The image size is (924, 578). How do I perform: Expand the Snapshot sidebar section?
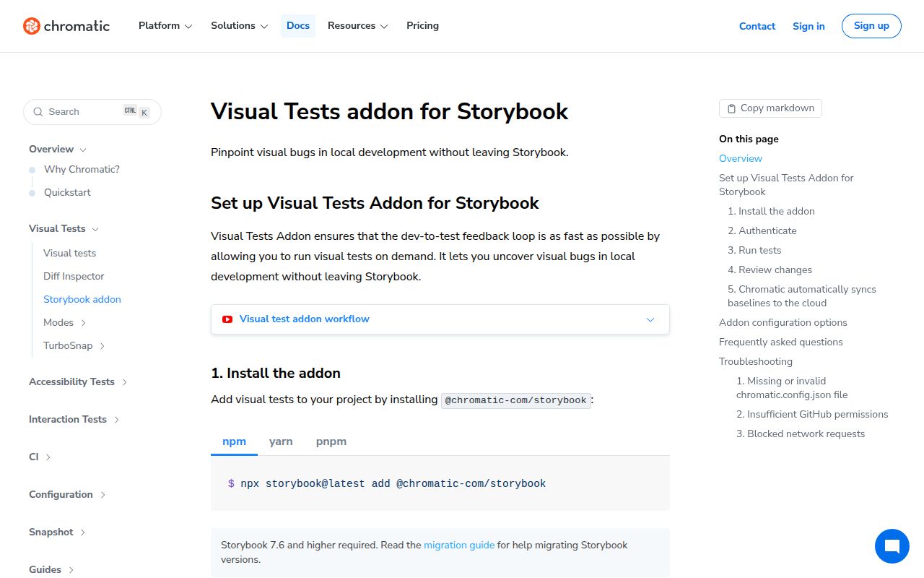tap(57, 532)
